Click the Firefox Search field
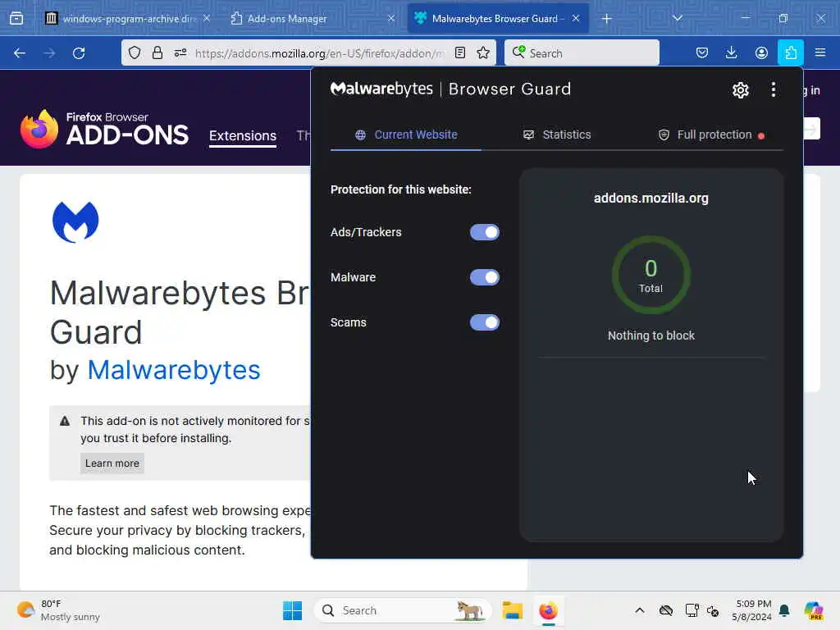 coord(582,52)
